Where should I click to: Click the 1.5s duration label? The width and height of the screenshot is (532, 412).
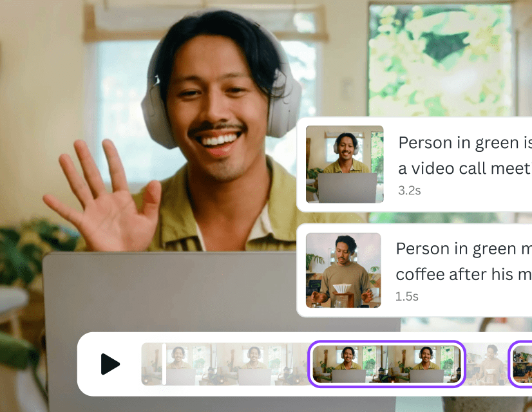click(407, 296)
